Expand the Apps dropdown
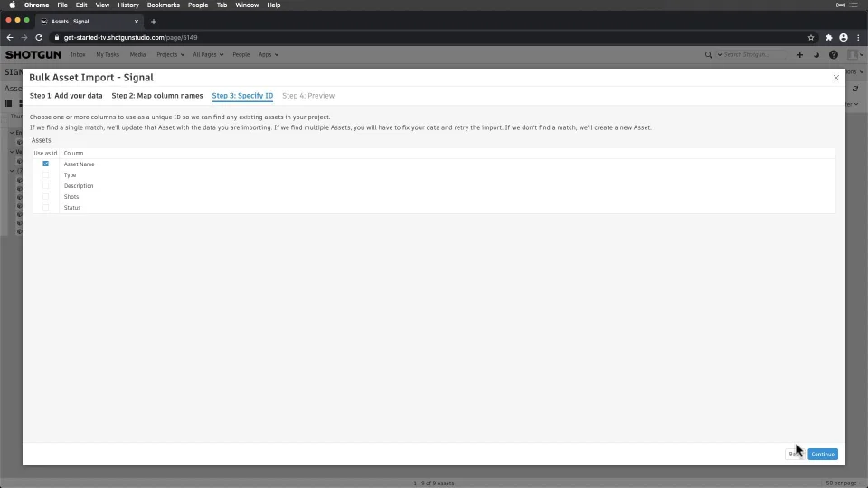 tap(269, 55)
